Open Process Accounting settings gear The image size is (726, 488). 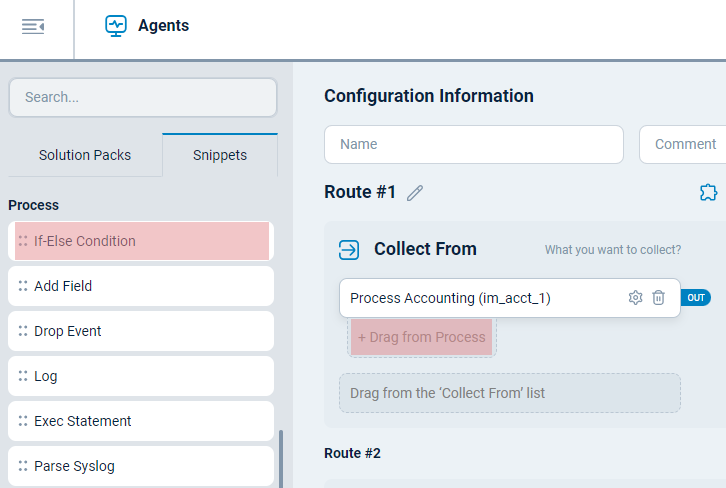635,298
